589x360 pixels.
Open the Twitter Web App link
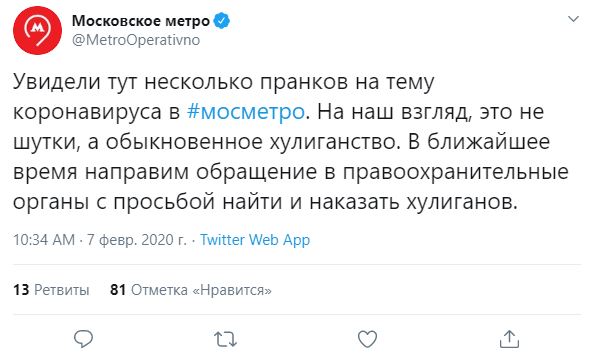[255, 240]
